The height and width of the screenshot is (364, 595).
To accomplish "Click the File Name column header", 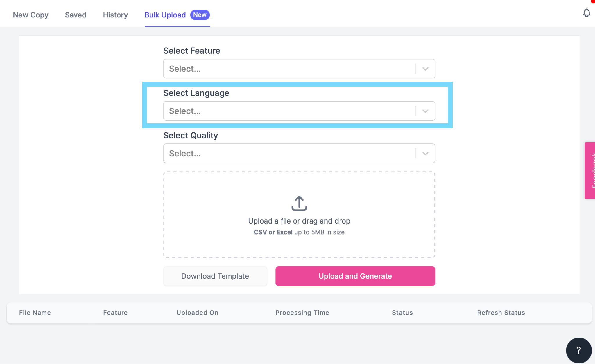I will pyautogui.click(x=35, y=313).
